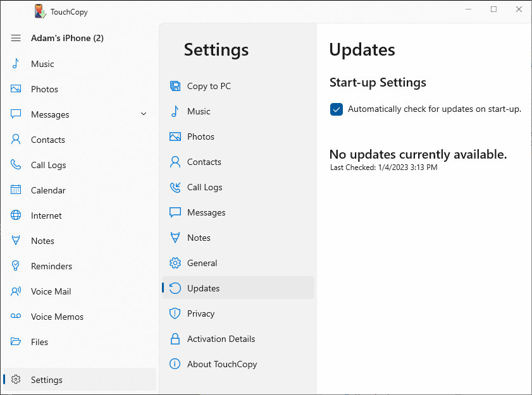Click the Copy to PC floppy disk icon
This screenshot has height=395, width=532.
point(175,86)
